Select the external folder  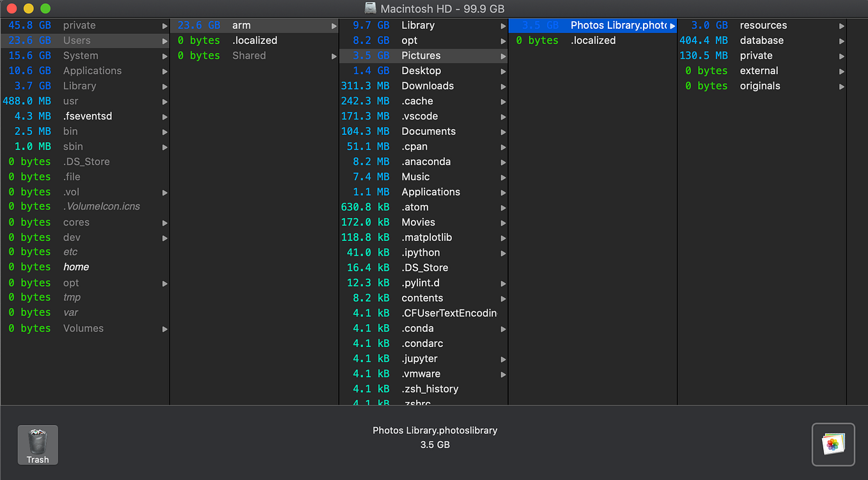tap(762, 71)
